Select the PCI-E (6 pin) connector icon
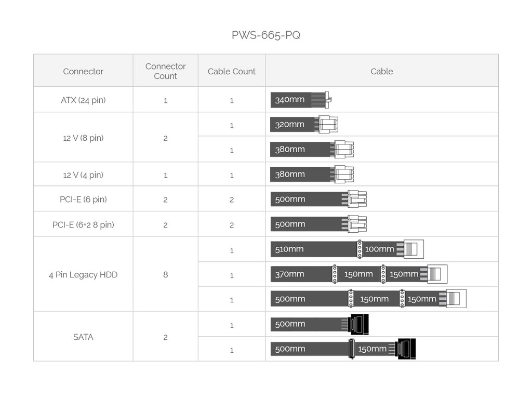Screen dimensions: 532x399 click(357, 199)
